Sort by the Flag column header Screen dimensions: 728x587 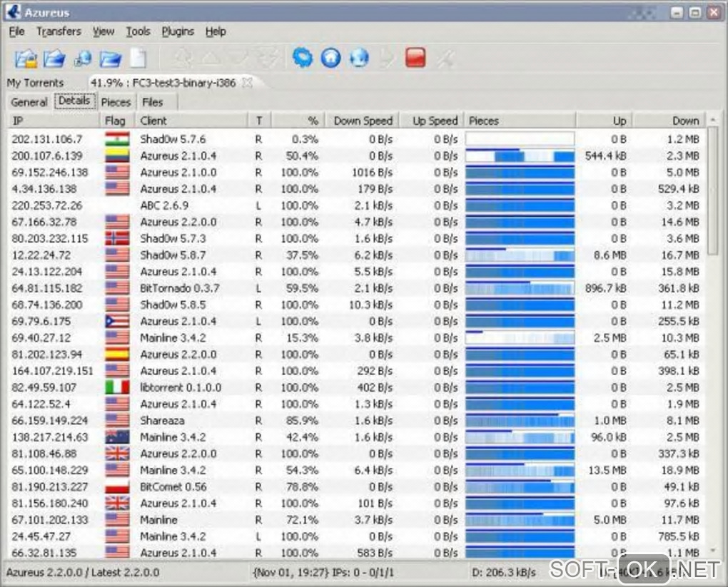(x=118, y=121)
